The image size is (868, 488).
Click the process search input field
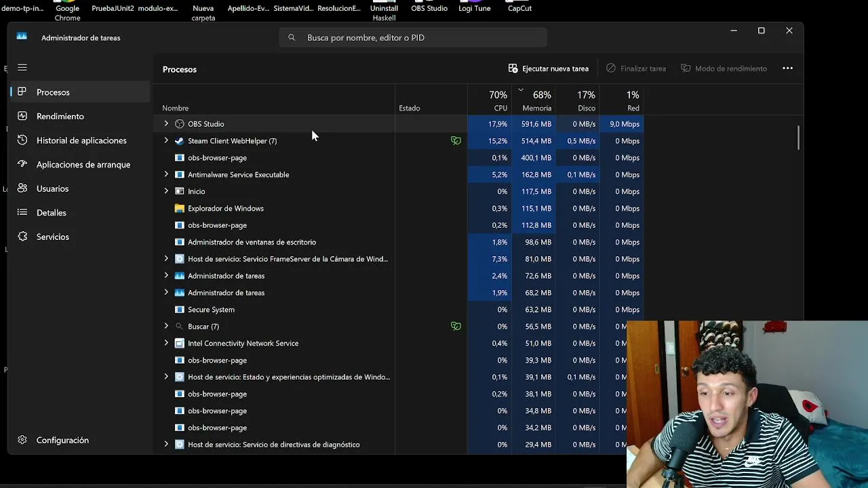click(x=413, y=37)
